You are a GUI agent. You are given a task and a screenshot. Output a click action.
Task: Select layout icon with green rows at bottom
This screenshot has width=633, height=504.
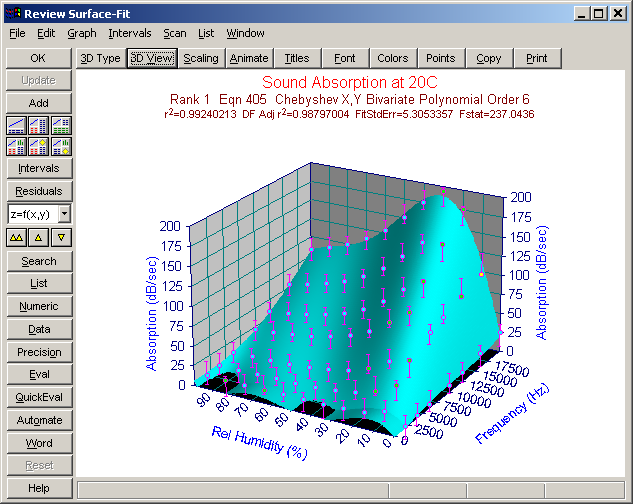click(x=61, y=126)
